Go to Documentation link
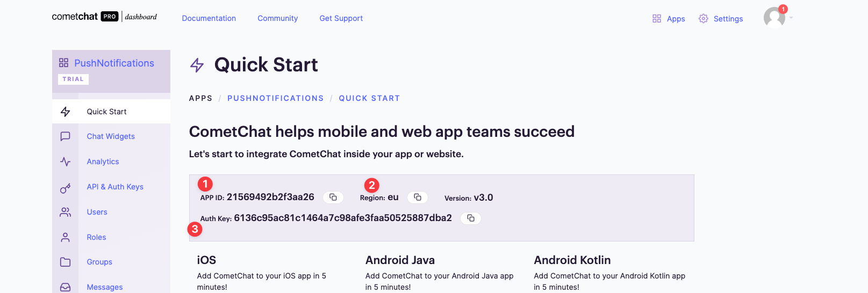The width and height of the screenshot is (868, 293). point(209,18)
